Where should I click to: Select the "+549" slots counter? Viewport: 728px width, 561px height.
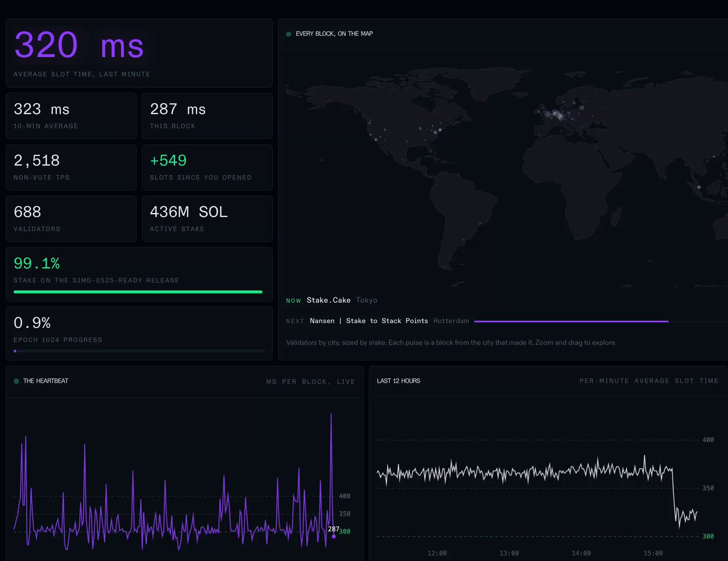pyautogui.click(x=168, y=161)
